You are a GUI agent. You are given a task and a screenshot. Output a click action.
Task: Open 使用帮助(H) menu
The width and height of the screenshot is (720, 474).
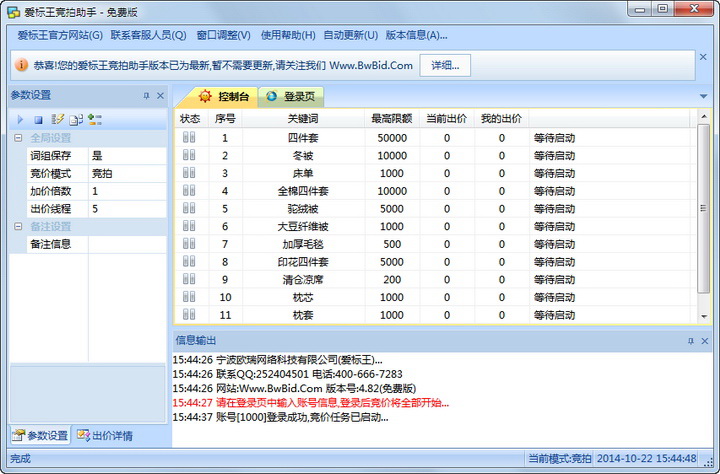click(288, 35)
